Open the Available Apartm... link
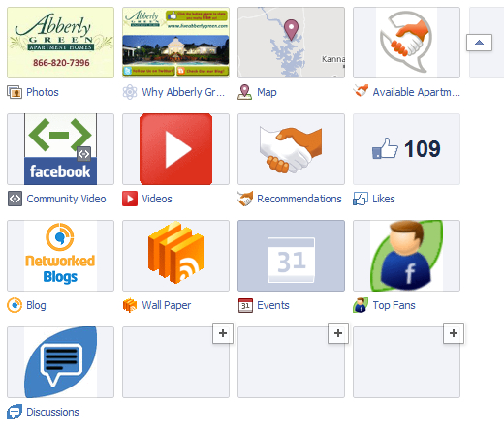Screen dimensions: 504x433 pos(417,92)
